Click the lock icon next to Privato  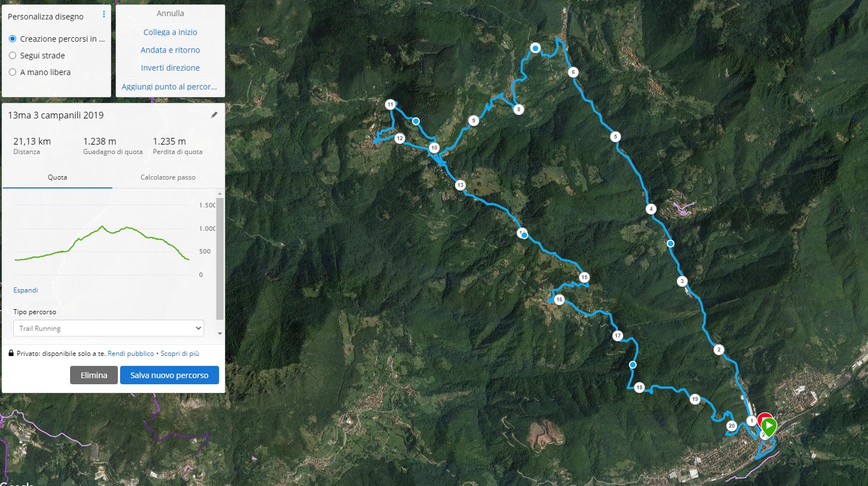point(11,353)
